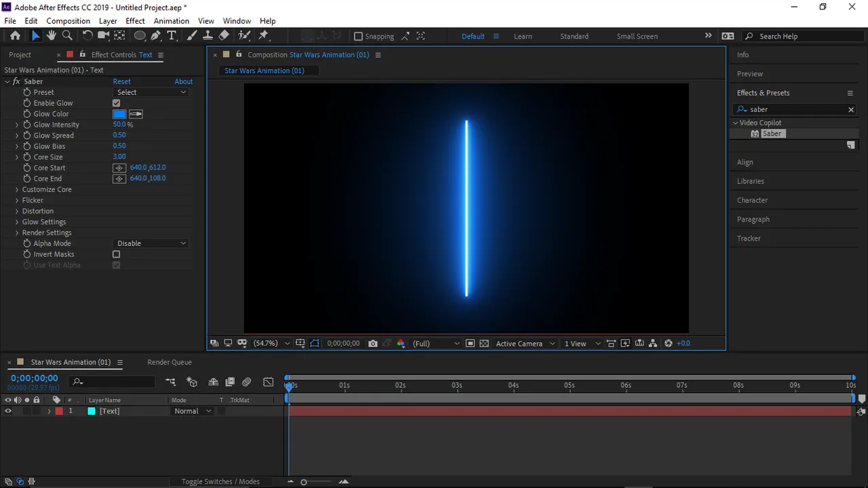Switch to the Learn workspace
868x488 pixels.
click(523, 37)
